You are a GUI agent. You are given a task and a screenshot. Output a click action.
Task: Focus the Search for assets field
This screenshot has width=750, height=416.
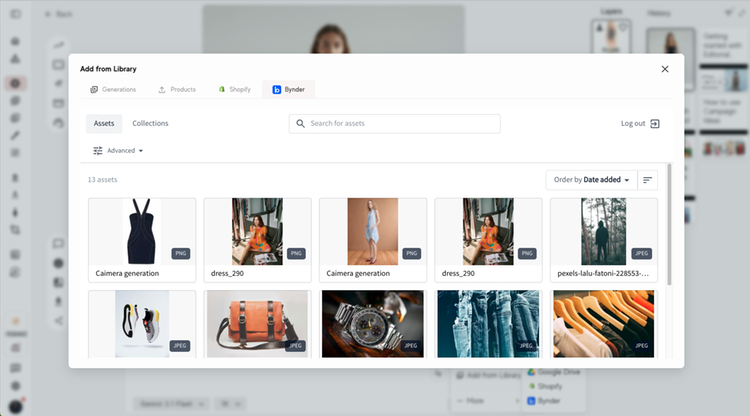coord(395,123)
